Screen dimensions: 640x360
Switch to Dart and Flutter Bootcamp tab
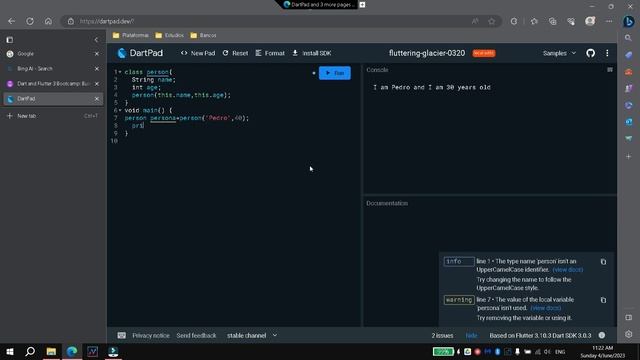(53, 84)
